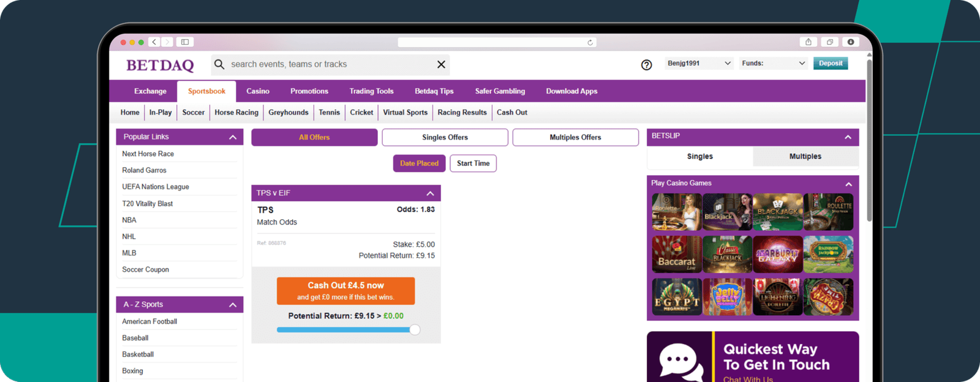This screenshot has width=980, height=382.
Task: Select the Start Time sort toggle
Action: tap(473, 163)
